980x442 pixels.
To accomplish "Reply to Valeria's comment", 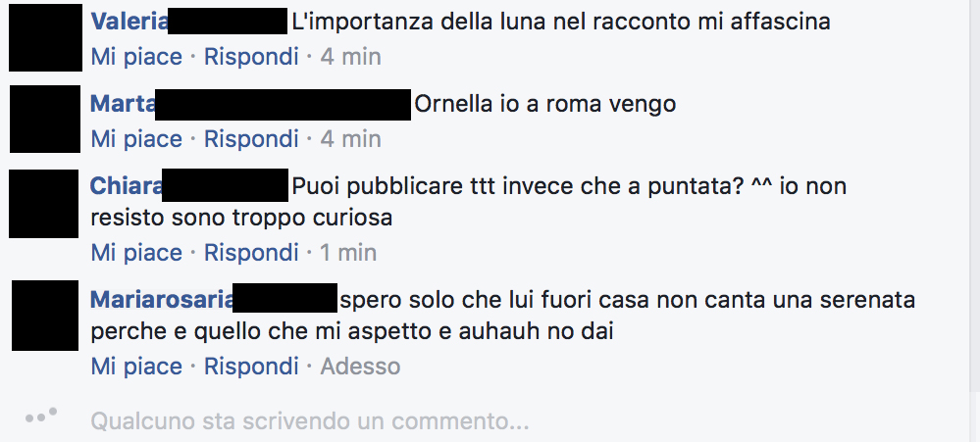I will tap(251, 57).
